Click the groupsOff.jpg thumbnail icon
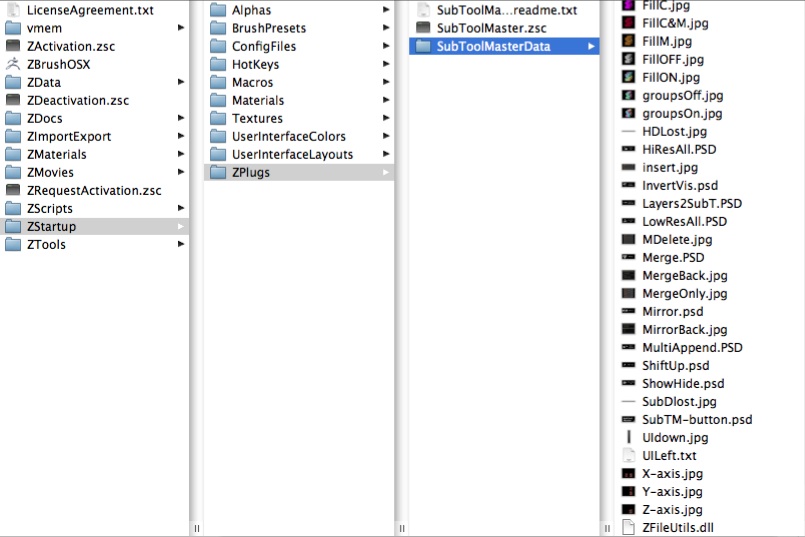 628,95
